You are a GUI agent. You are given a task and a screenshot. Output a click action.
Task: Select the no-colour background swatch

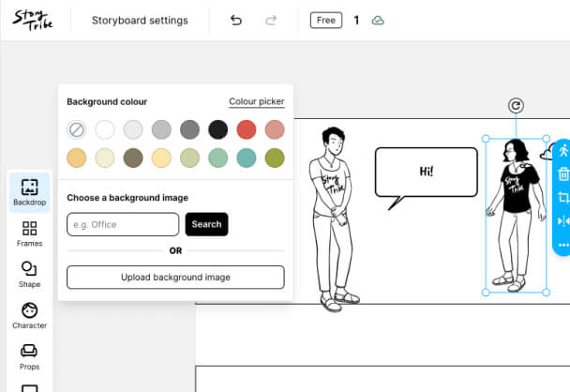76,129
